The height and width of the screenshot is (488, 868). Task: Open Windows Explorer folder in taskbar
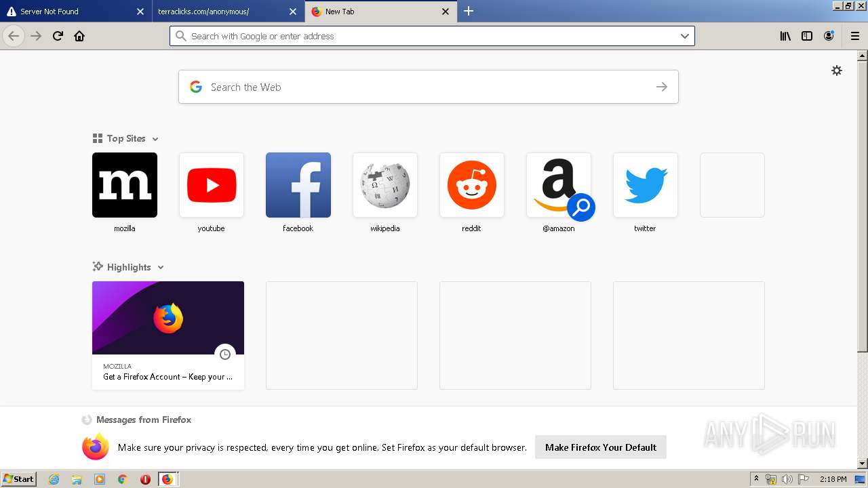77,479
